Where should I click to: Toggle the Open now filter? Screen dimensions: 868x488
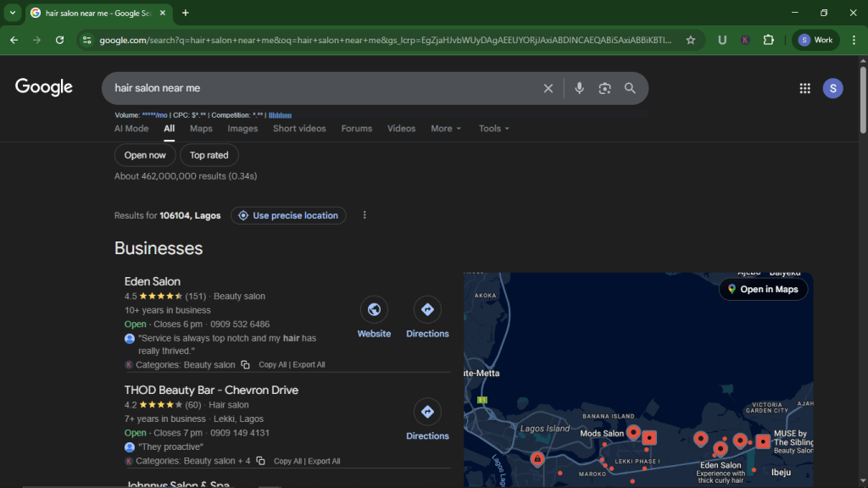[144, 155]
